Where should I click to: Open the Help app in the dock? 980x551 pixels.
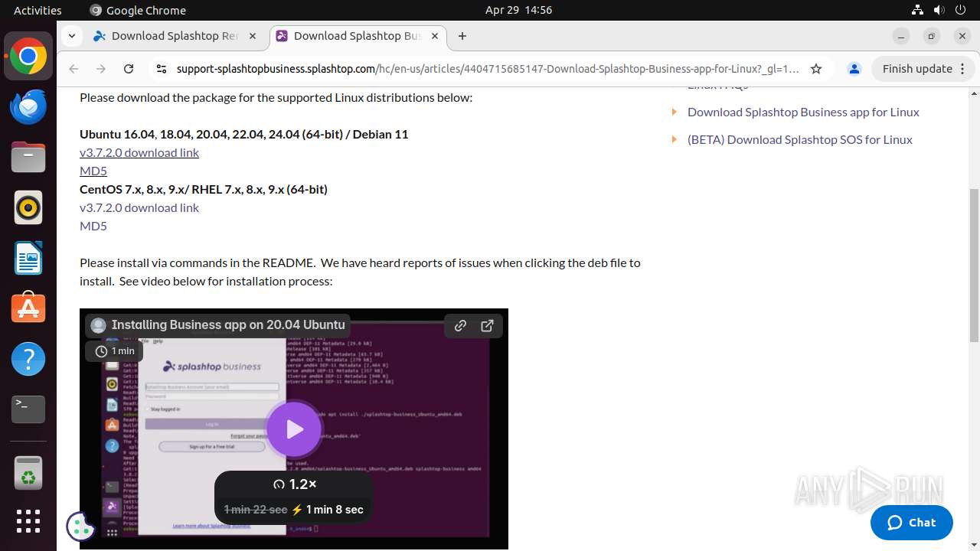point(28,359)
